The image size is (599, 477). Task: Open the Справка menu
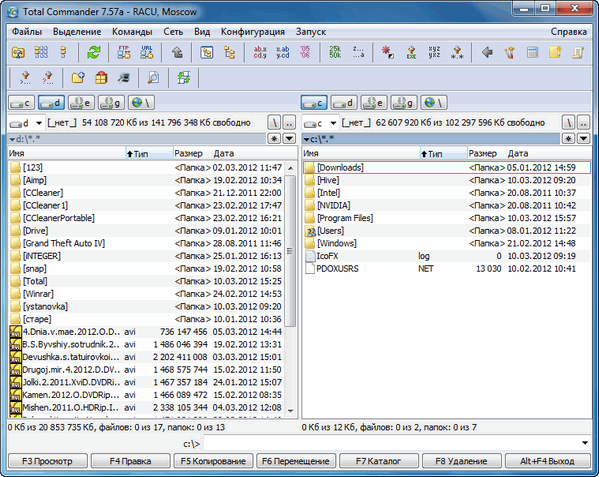click(x=568, y=32)
